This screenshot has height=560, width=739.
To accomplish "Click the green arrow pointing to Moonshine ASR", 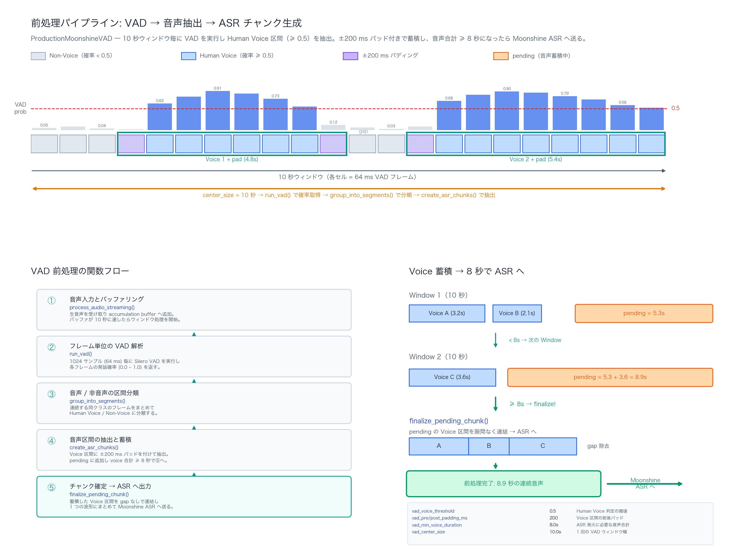I will [644, 484].
